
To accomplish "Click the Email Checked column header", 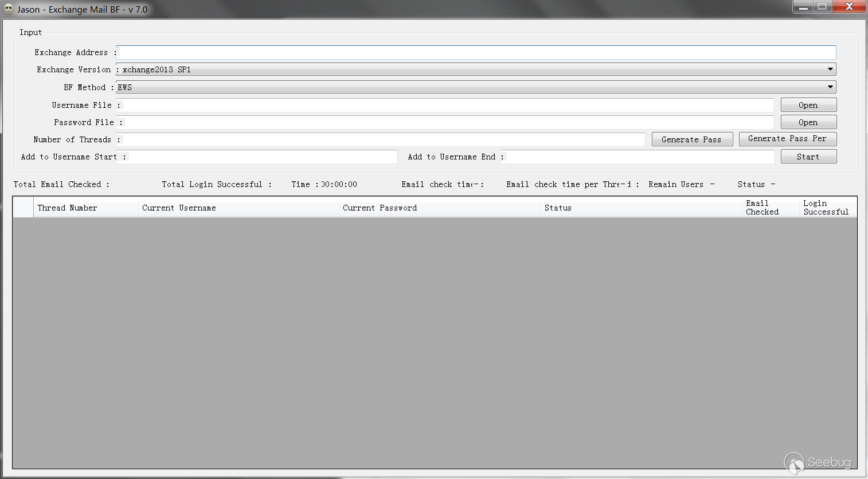I will pos(771,208).
